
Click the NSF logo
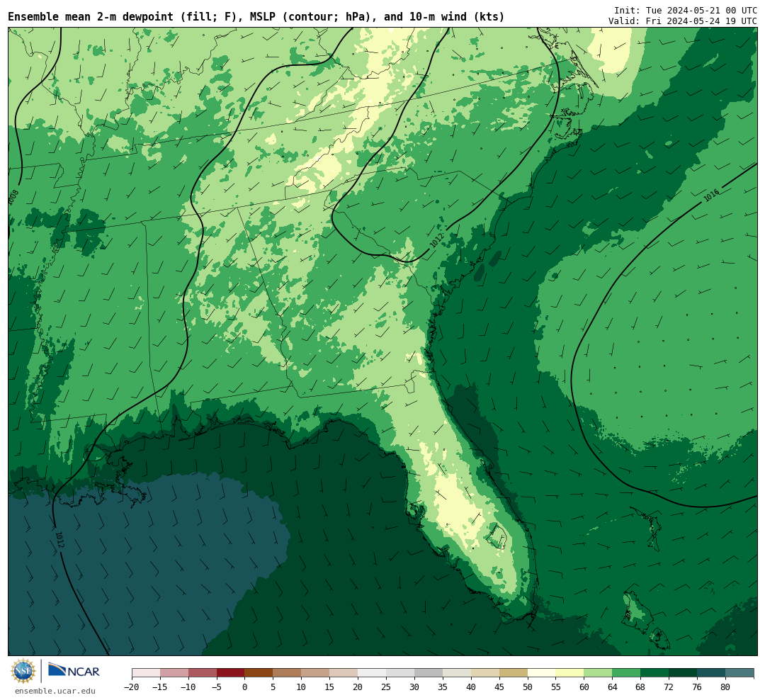[23, 671]
